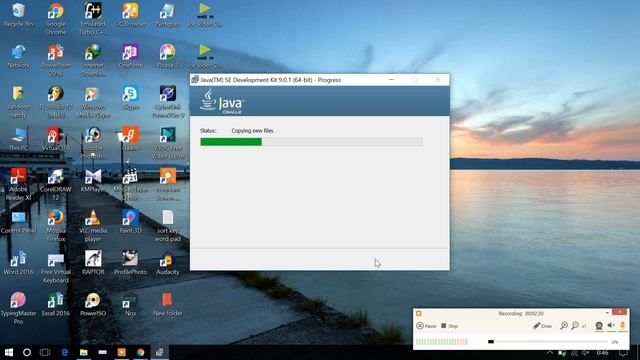The image size is (640, 360).
Task: Activate the Draw pencil tool in recorder
Action: [542, 326]
